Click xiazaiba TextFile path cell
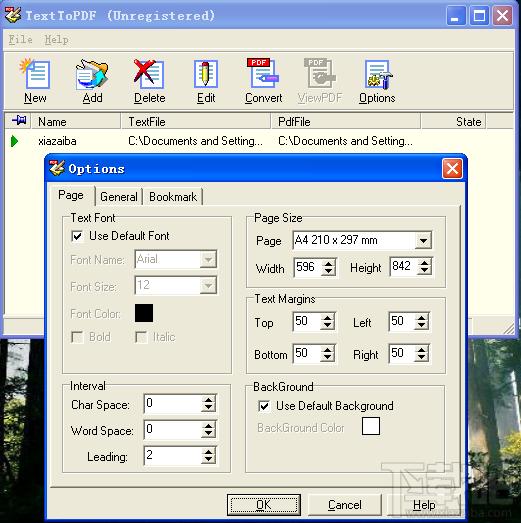Screen dimensions: 521x523 [x=195, y=141]
